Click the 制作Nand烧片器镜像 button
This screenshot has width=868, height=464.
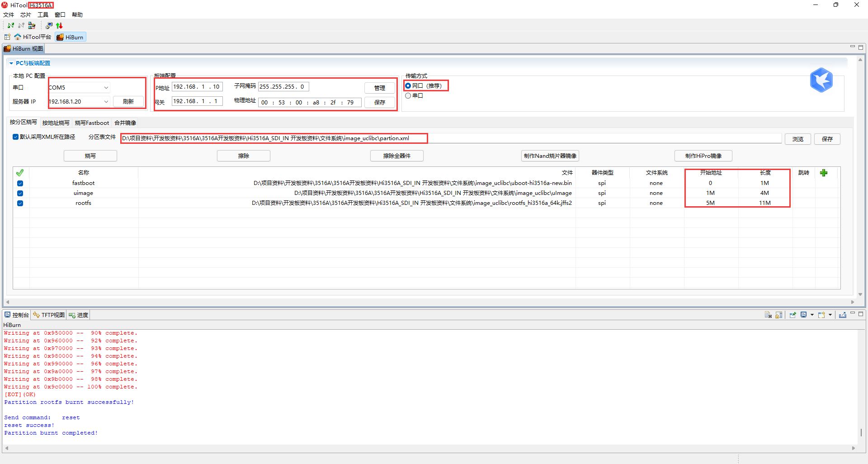point(550,156)
